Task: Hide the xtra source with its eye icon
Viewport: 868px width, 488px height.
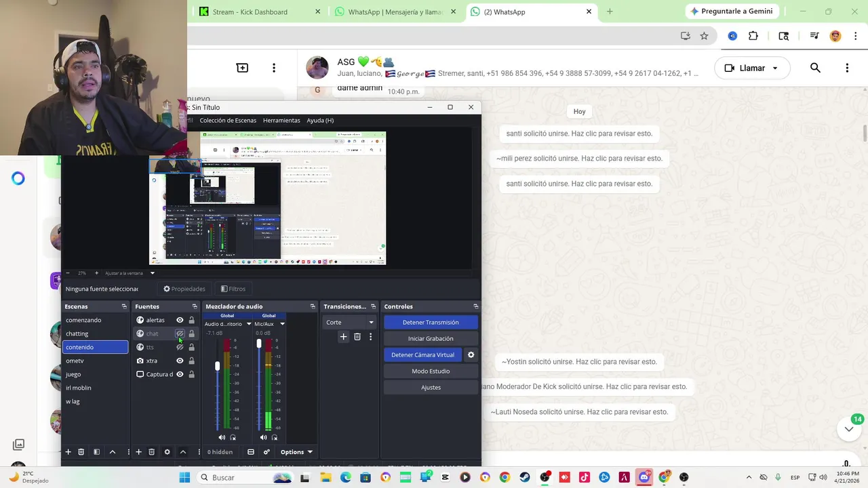Action: 180,361
